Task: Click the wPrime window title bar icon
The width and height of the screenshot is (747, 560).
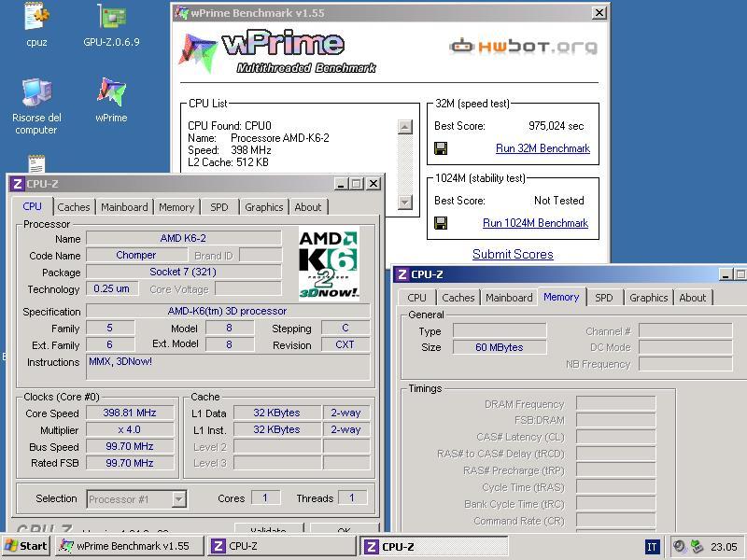Action: [x=181, y=13]
